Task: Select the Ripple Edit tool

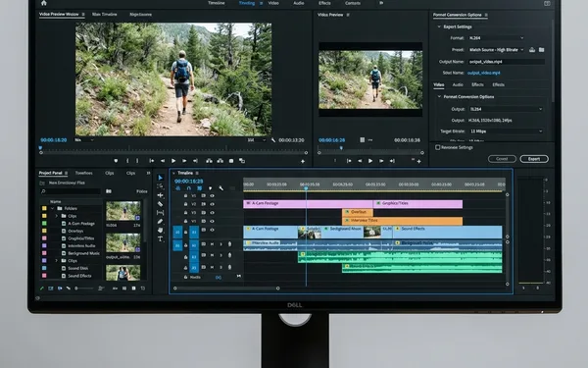Action: tap(160, 195)
